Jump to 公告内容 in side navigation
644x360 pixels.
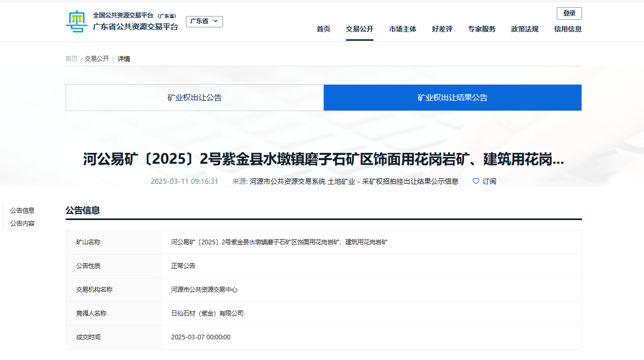[x=22, y=224]
